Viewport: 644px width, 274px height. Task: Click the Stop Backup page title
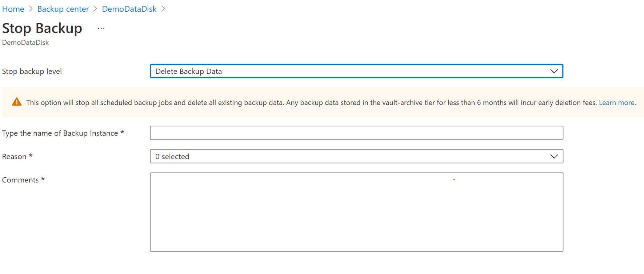pos(42,28)
